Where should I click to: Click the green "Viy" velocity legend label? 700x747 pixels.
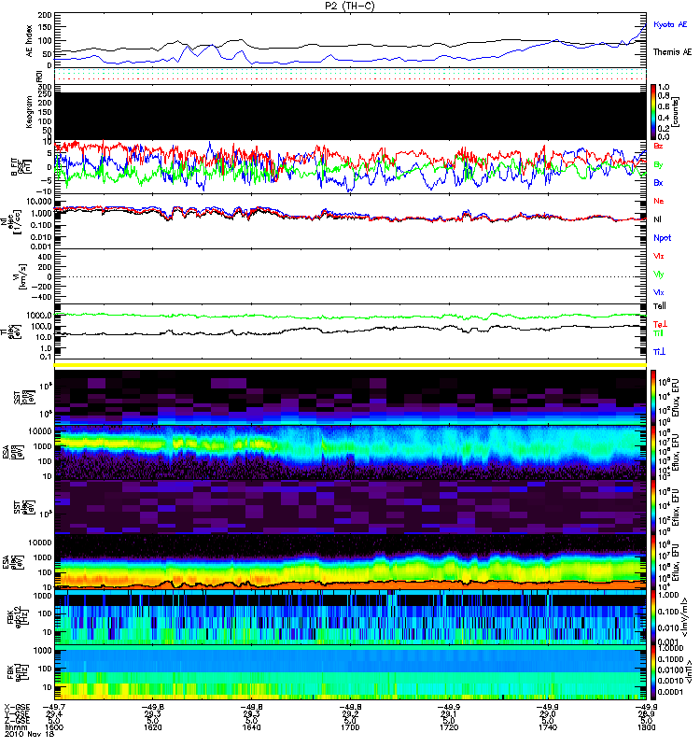659,275
